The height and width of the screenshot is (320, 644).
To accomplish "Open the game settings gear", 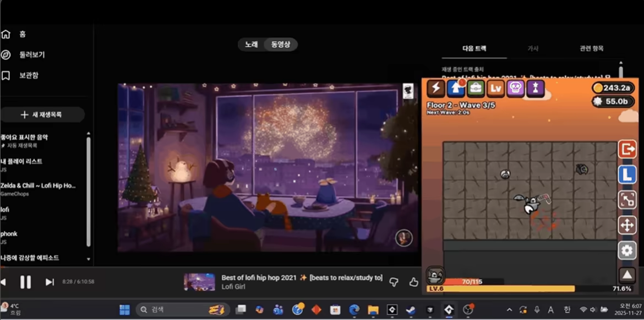I will [627, 250].
